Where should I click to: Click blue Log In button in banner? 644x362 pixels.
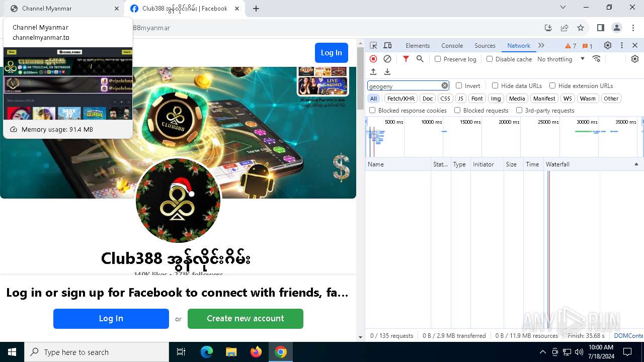[111, 318]
